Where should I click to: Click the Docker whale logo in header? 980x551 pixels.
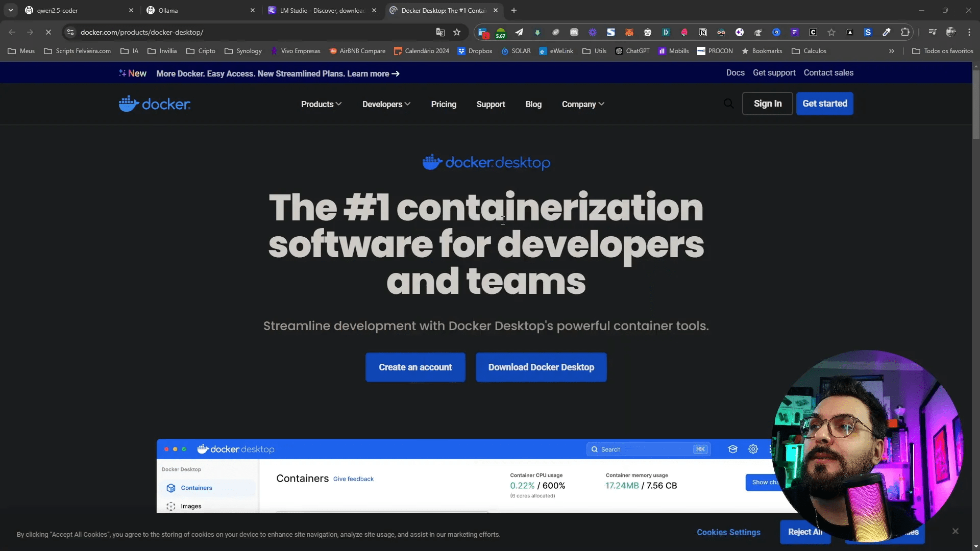154,104
